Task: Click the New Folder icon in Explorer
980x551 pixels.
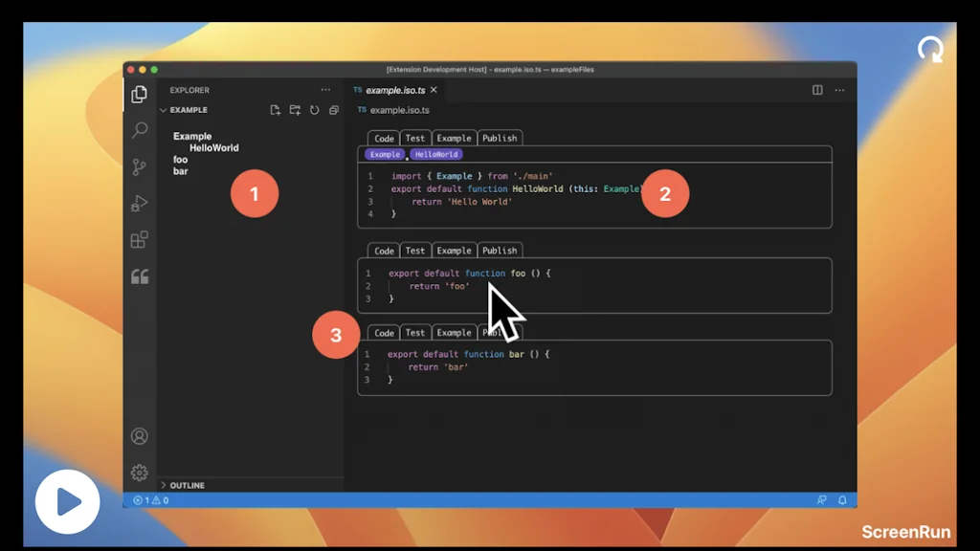Action: tap(296, 110)
